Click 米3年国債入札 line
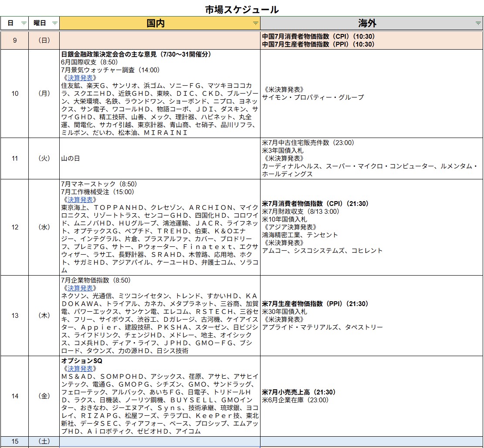The height and width of the screenshot is (448, 484). tap(283, 151)
